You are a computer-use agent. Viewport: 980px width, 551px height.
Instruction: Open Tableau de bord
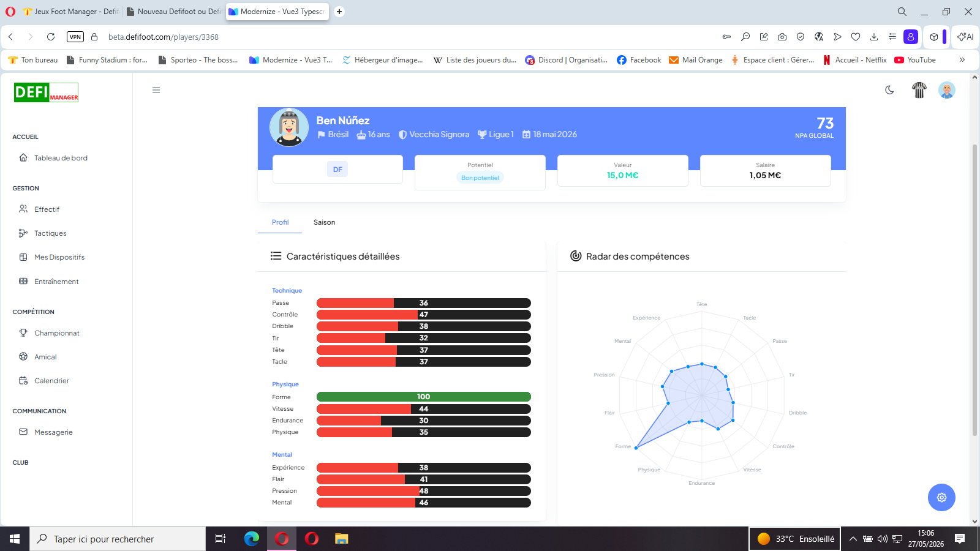tap(61, 158)
